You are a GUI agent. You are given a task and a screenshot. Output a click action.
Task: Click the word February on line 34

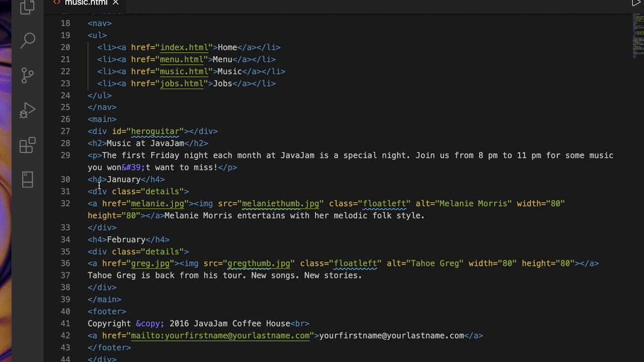click(126, 240)
